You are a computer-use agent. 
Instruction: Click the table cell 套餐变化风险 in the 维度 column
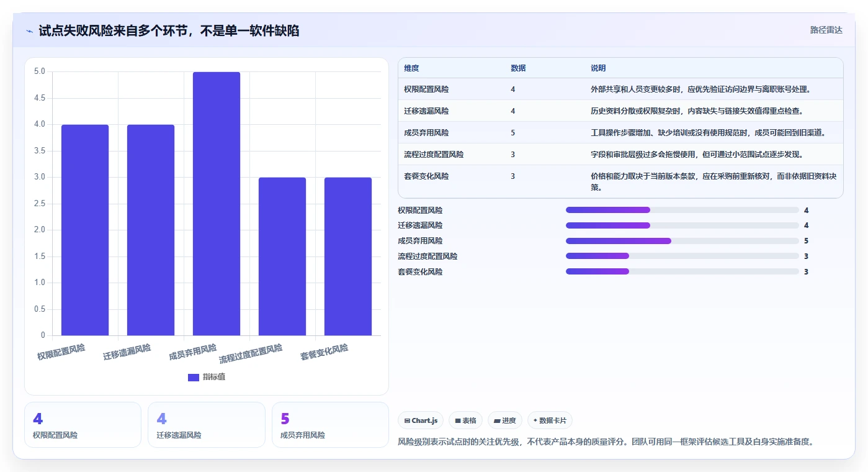(426, 176)
